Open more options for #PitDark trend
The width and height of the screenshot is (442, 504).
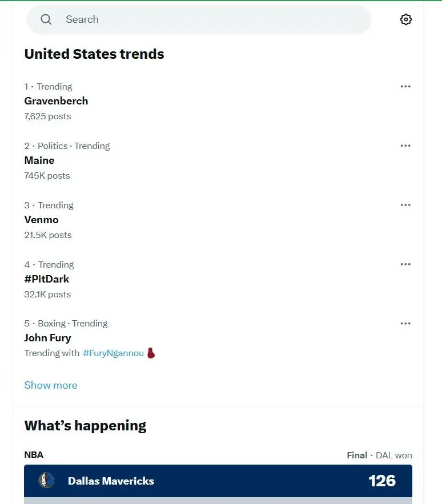click(x=405, y=264)
